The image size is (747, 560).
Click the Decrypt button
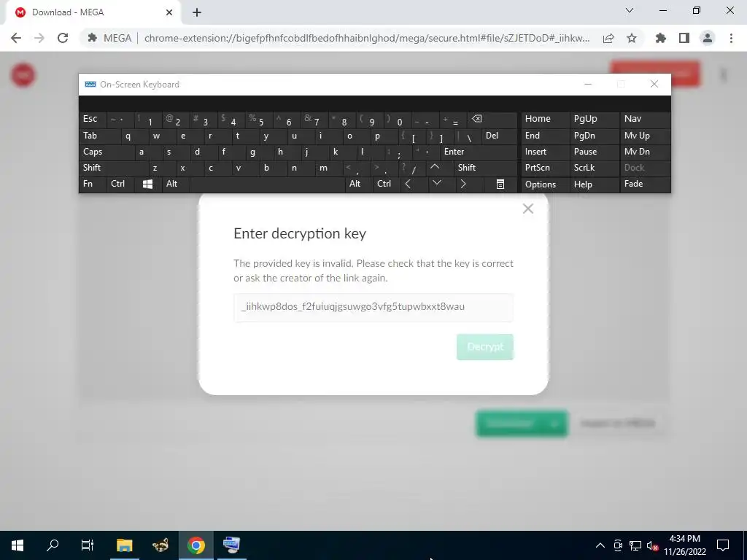[x=484, y=346]
